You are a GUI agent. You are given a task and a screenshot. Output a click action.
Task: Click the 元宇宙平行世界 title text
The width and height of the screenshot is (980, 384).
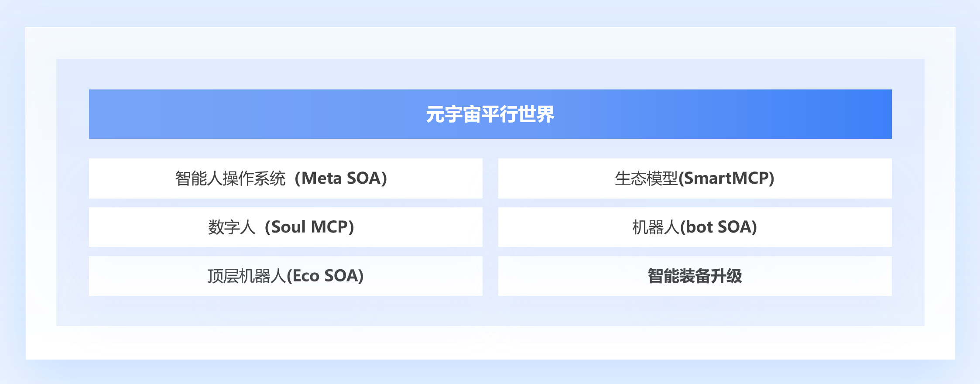(490, 114)
